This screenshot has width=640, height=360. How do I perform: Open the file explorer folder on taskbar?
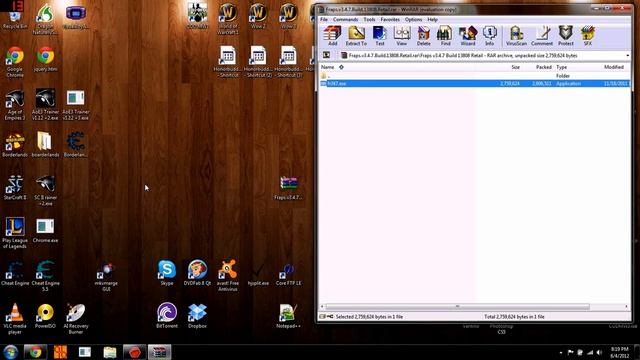tap(109, 352)
